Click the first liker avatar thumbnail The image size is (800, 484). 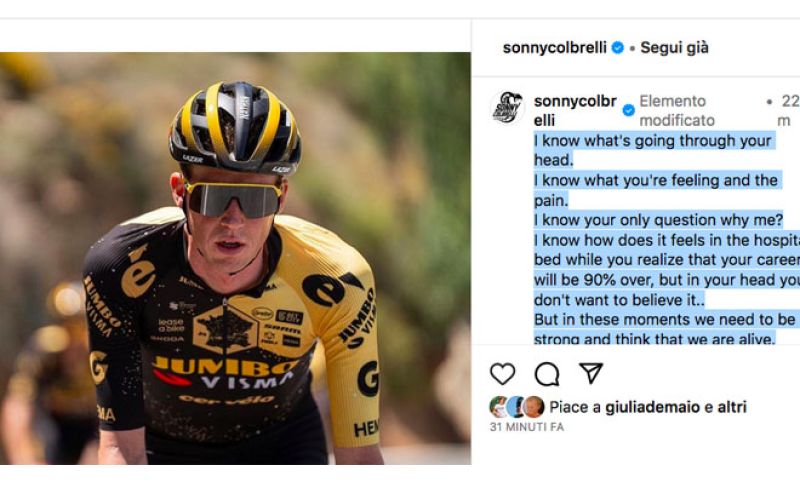(498, 407)
